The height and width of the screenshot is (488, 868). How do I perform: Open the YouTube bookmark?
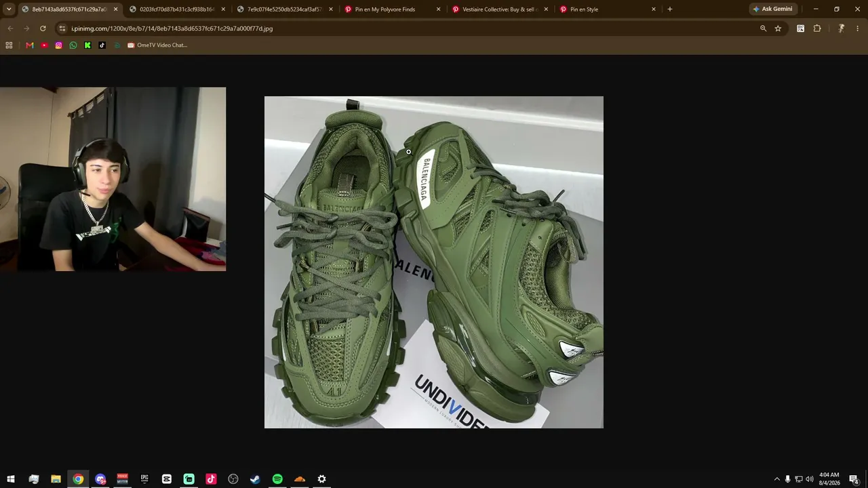pyautogui.click(x=44, y=45)
